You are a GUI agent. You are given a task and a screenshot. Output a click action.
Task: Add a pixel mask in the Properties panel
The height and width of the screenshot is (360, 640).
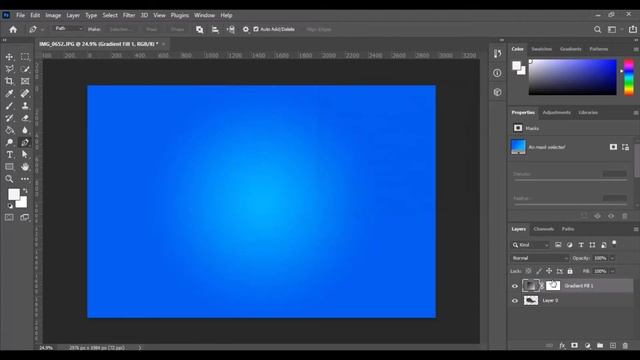pos(613,147)
